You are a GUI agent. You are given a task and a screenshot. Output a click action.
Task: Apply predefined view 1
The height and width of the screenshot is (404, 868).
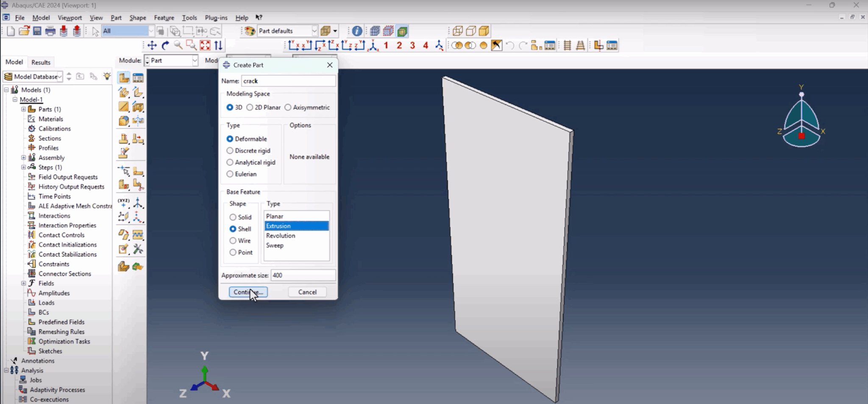[386, 45]
